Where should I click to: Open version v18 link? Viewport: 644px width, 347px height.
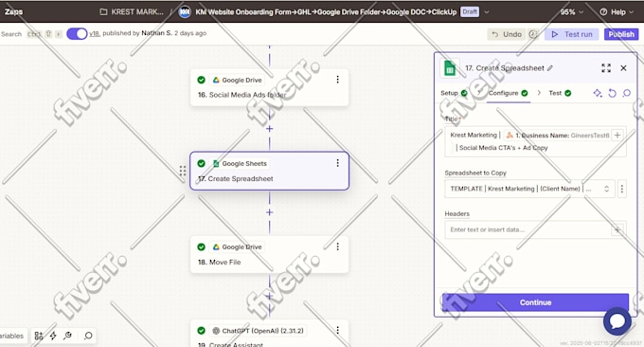tap(94, 34)
